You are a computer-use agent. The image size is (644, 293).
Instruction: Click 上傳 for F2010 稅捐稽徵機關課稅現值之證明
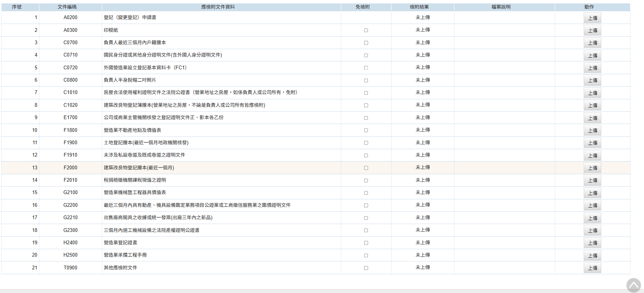tap(592, 180)
